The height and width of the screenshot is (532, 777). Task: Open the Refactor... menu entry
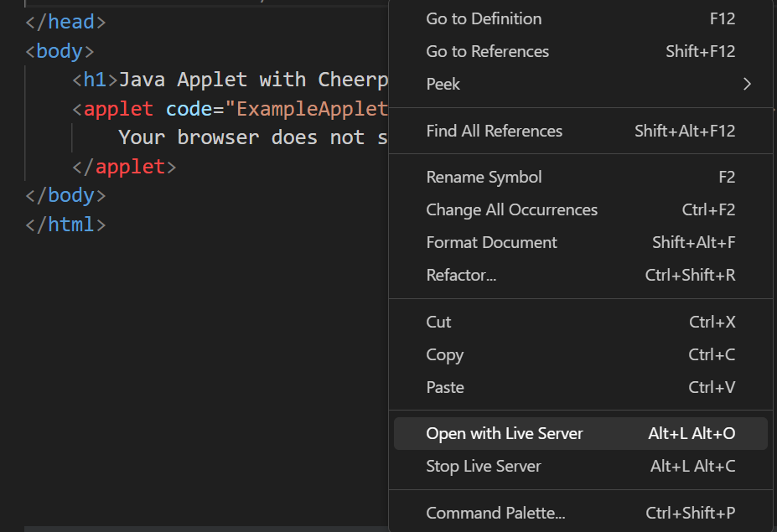(x=580, y=276)
